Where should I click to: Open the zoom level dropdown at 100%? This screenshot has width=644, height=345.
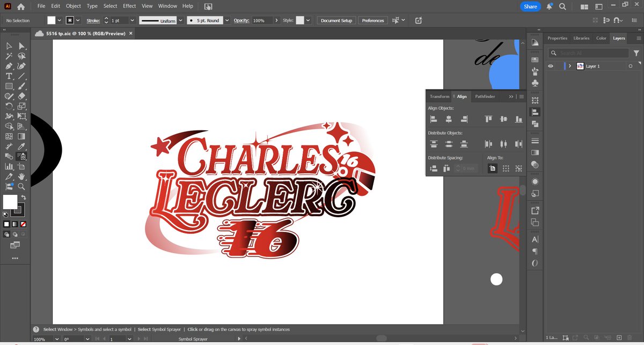[x=58, y=339]
